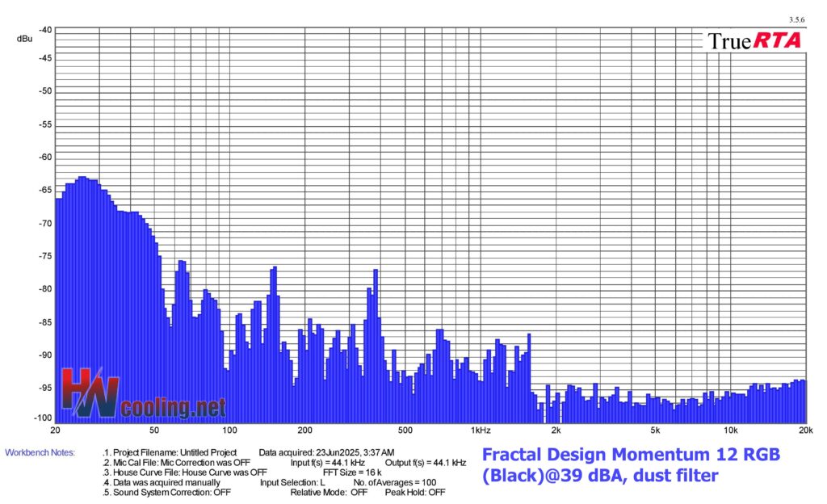
Task: Click the -60 label on vertical axis
Action: pos(45,157)
